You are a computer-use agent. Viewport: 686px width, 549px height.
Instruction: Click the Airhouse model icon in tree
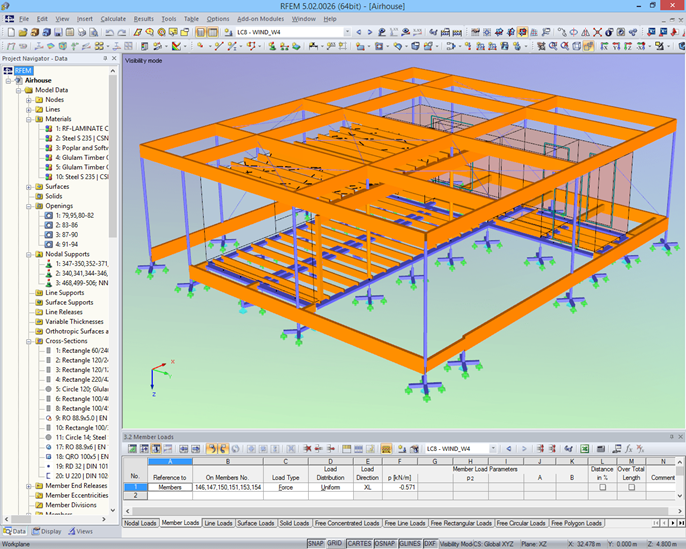(19, 80)
